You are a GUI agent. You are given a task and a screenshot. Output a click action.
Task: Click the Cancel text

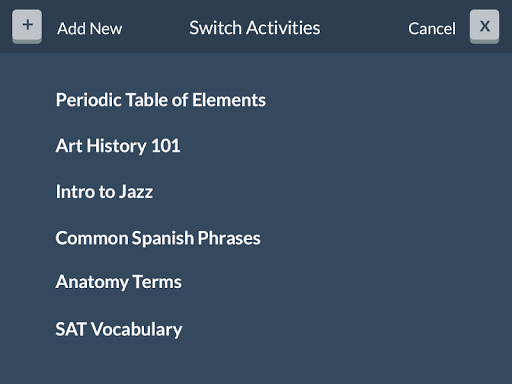click(x=432, y=29)
